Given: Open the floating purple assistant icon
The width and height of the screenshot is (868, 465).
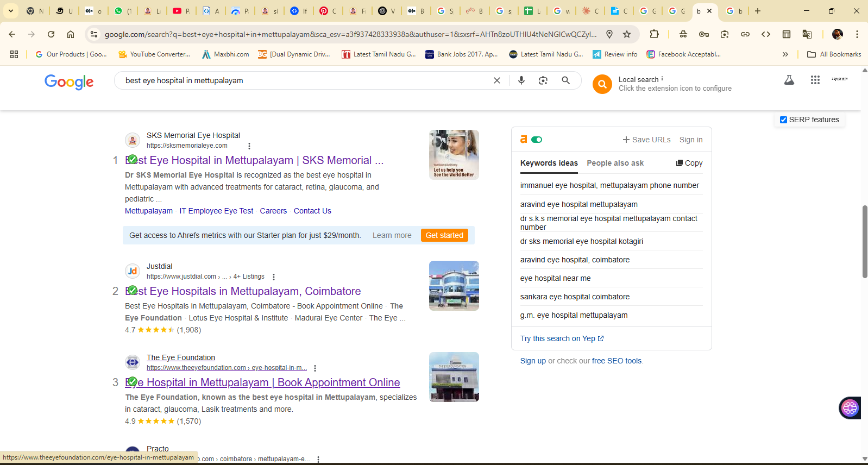Looking at the screenshot, I should 850,408.
